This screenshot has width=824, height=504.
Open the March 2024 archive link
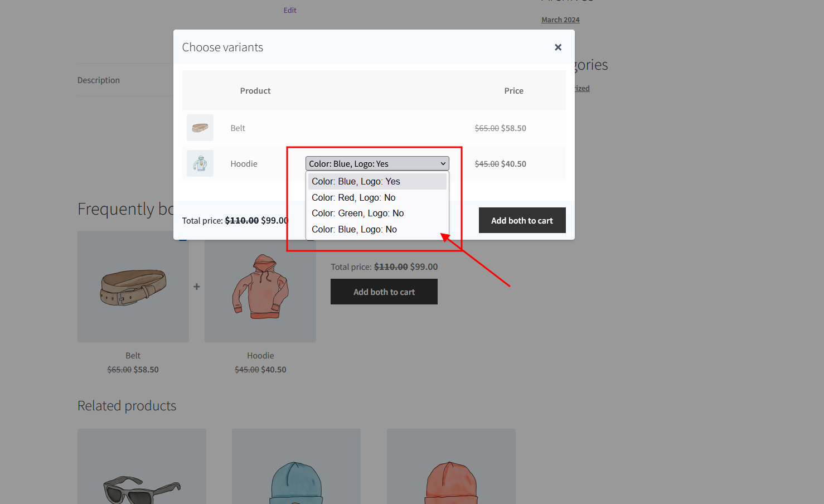[560, 20]
